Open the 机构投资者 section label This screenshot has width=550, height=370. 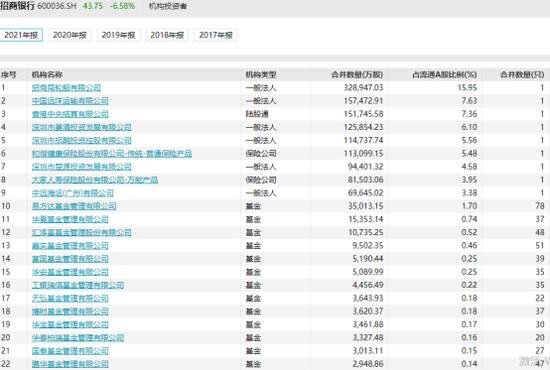pyautogui.click(x=168, y=6)
